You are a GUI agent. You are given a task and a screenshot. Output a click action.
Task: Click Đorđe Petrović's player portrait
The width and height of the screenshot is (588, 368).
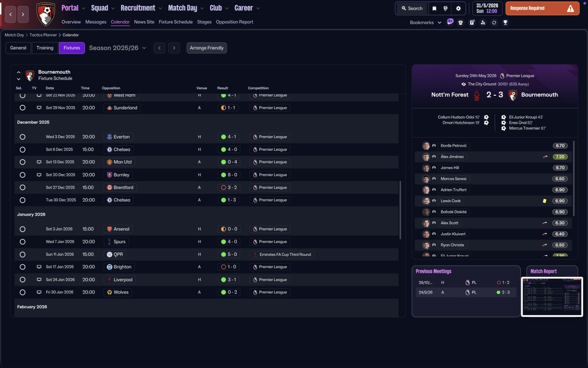[x=426, y=146]
